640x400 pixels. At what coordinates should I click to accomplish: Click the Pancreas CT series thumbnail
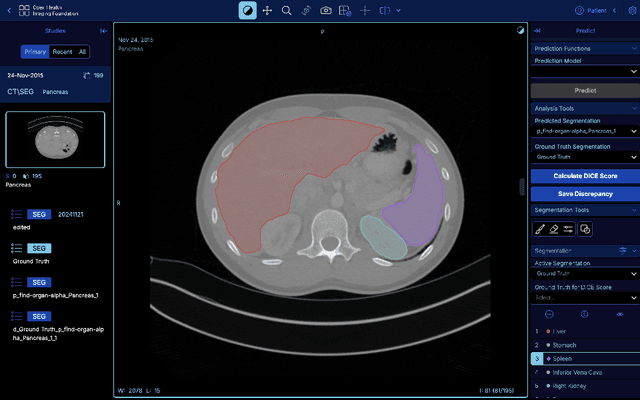coord(55,140)
